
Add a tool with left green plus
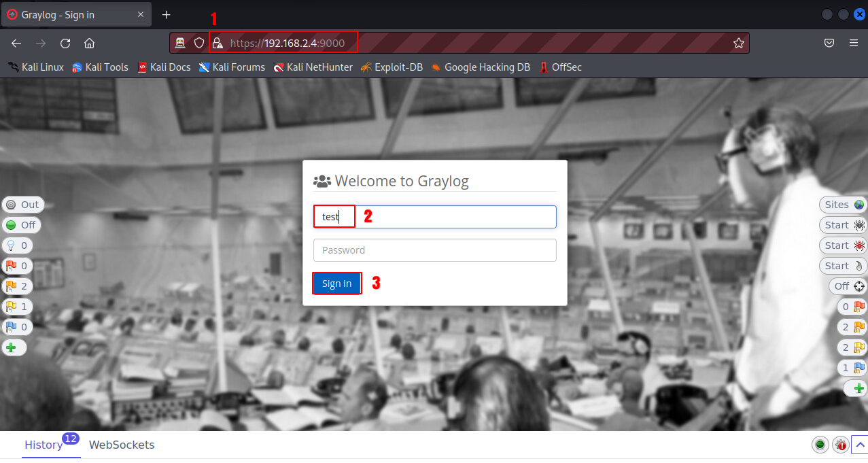(14, 347)
